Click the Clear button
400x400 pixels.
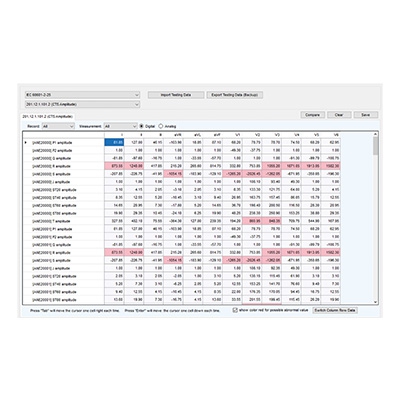[x=339, y=115]
